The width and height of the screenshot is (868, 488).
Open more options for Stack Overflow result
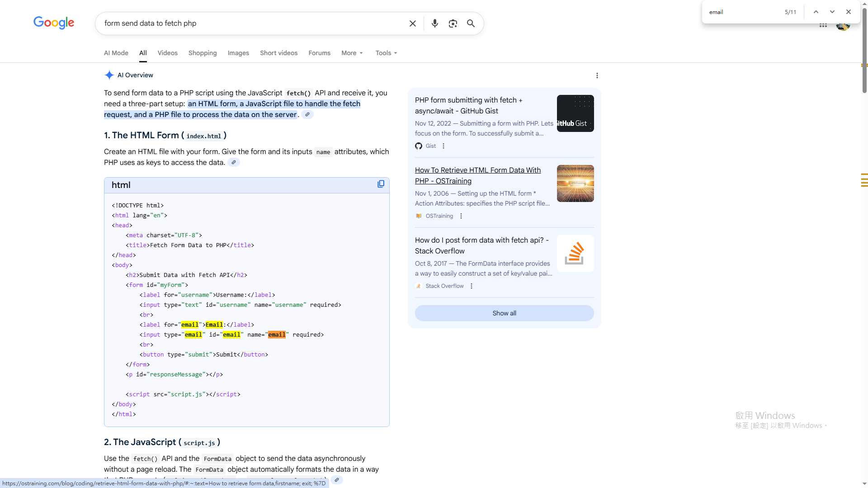[x=472, y=286]
